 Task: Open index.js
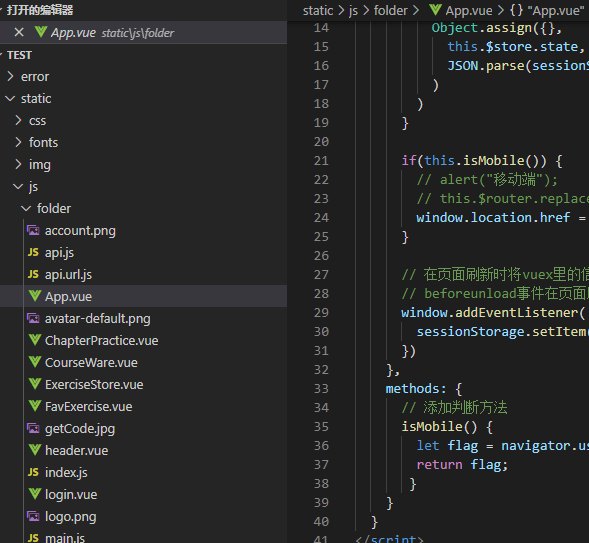pyautogui.click(x=66, y=473)
